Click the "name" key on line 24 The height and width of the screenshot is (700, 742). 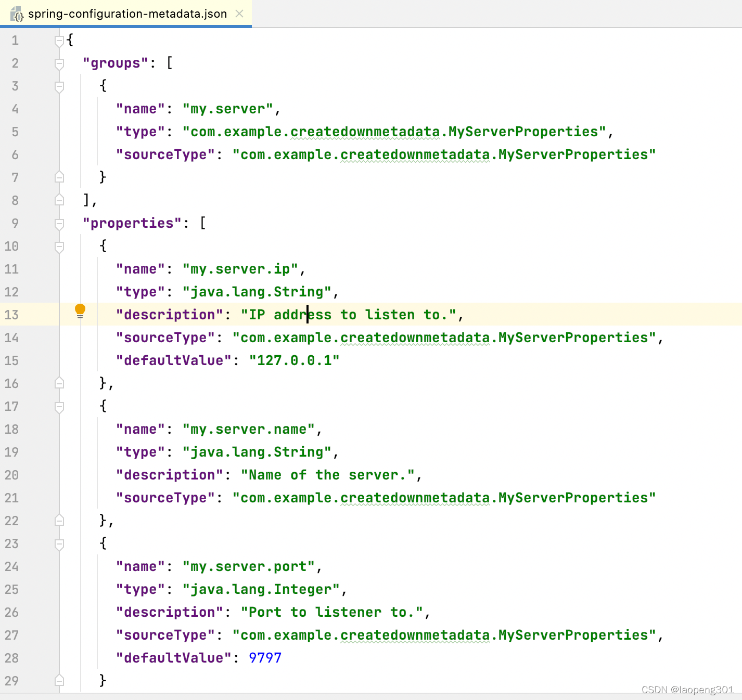pos(140,567)
